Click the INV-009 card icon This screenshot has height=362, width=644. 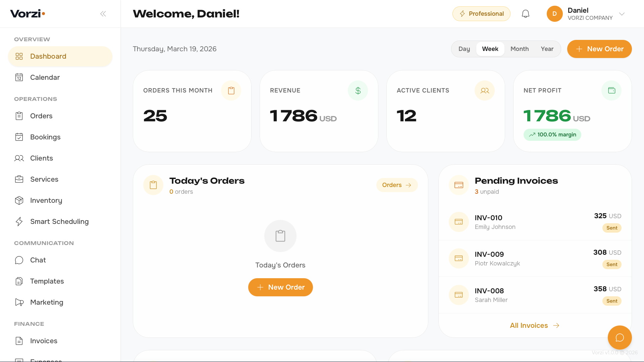(x=459, y=258)
